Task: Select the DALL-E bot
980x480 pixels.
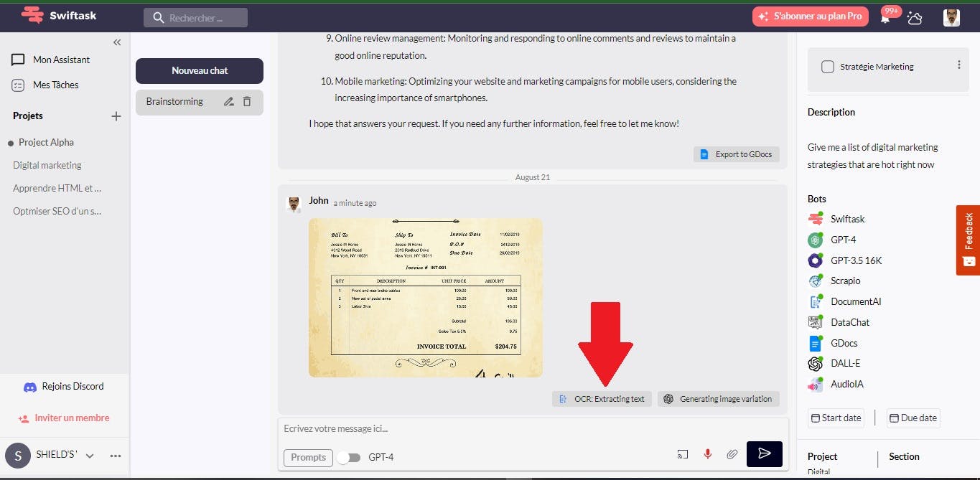Action: pos(834,364)
